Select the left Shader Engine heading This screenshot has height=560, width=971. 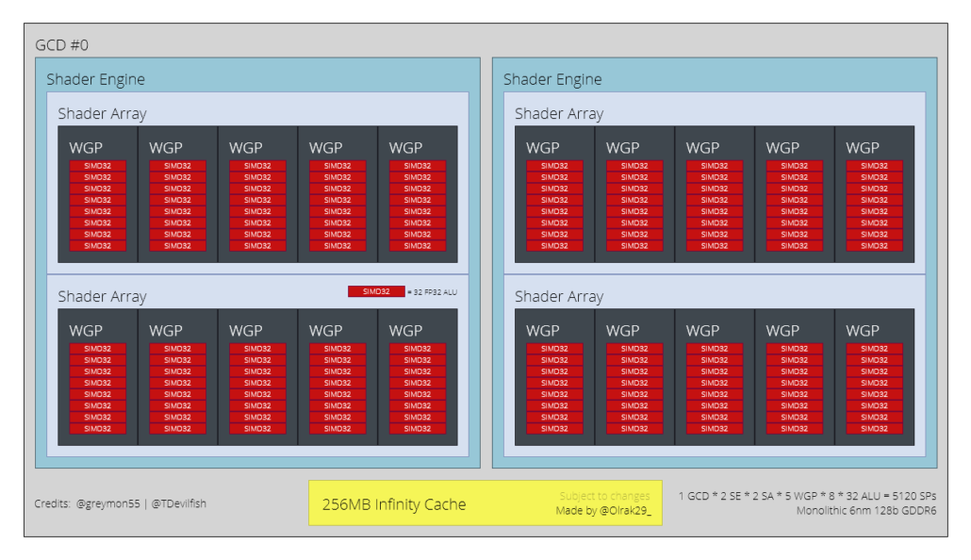[x=95, y=79]
